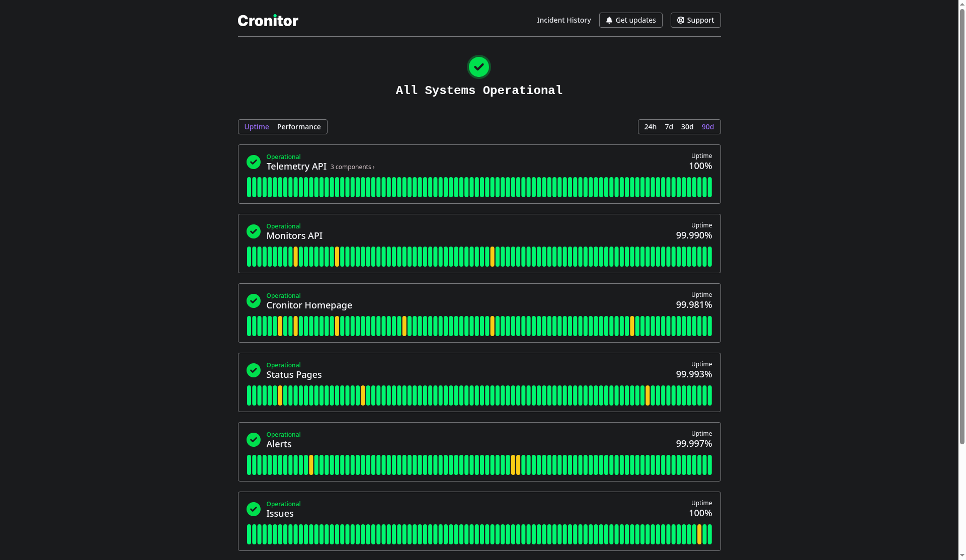The image size is (966, 560).
Task: Click the Get updates button
Action: tap(630, 20)
